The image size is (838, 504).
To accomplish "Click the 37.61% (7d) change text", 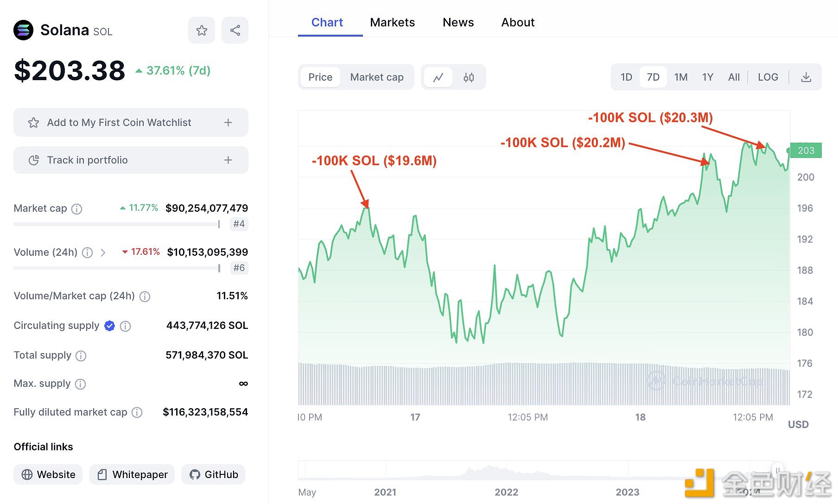I will tap(178, 70).
